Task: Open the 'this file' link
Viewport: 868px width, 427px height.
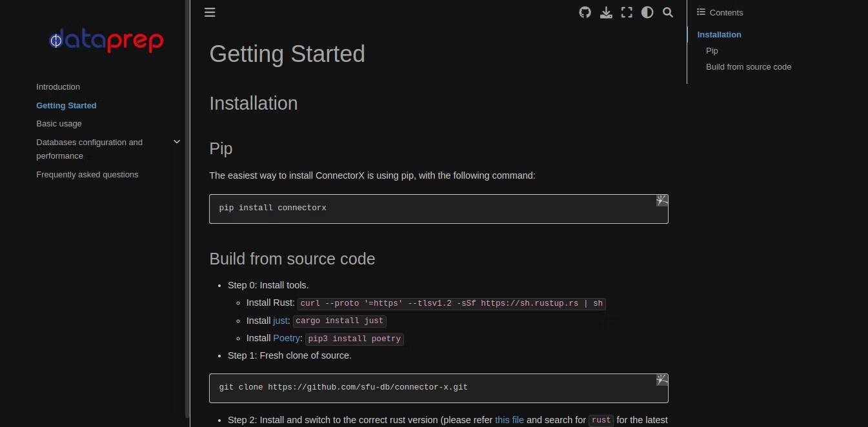Action: click(x=509, y=420)
